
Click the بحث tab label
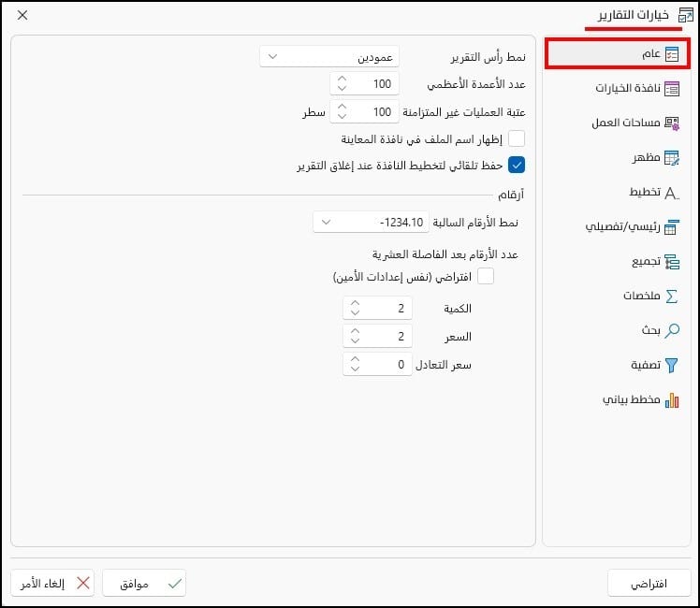[x=651, y=330]
